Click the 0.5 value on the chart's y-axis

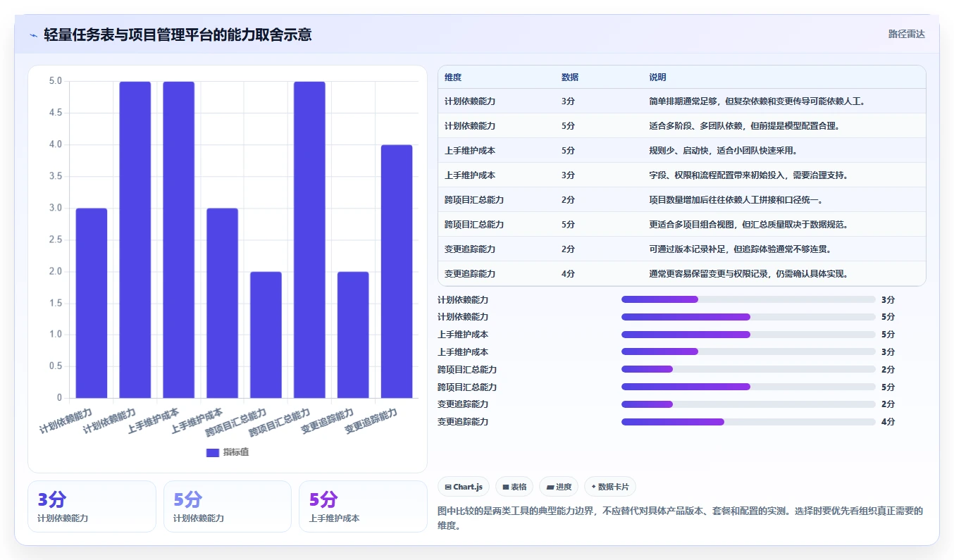[55, 366]
